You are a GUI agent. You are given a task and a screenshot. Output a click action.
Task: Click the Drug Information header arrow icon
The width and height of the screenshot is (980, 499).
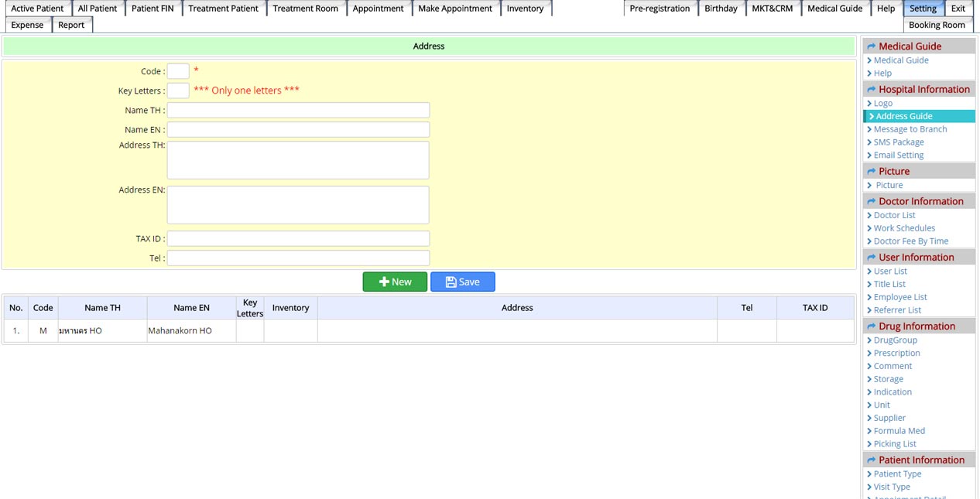click(871, 326)
